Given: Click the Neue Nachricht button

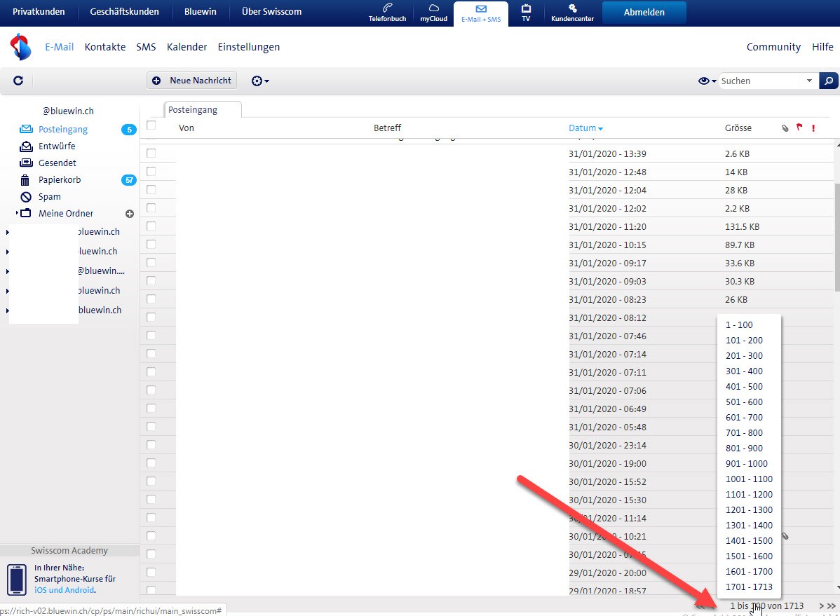Looking at the screenshot, I should tap(192, 81).
